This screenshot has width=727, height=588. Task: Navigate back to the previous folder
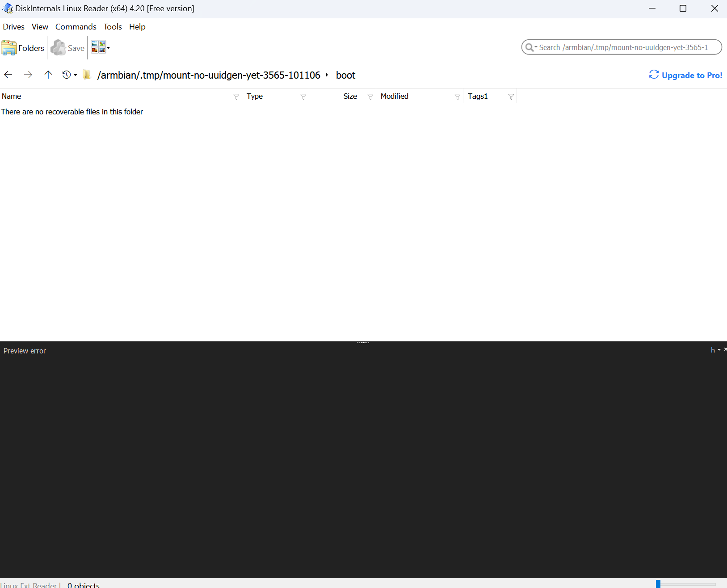tap(8, 75)
